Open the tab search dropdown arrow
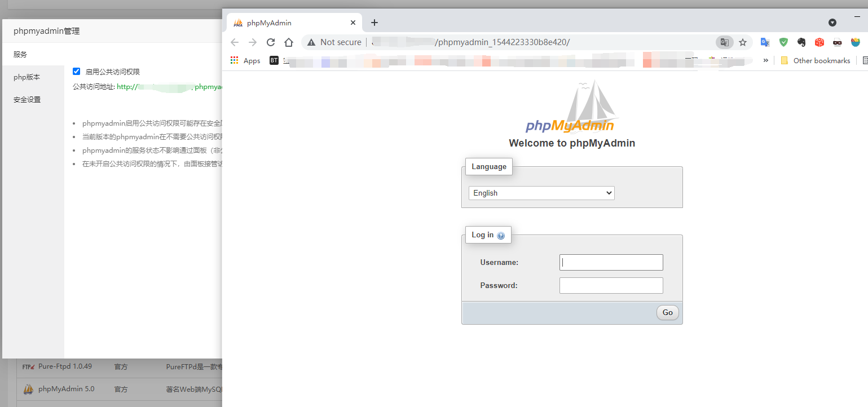868x407 pixels. [832, 23]
